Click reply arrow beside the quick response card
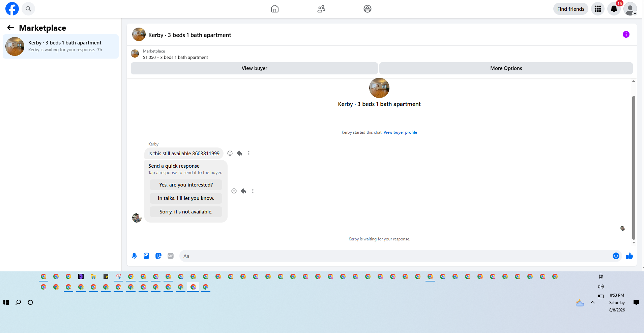This screenshot has width=644, height=333. pos(243,191)
